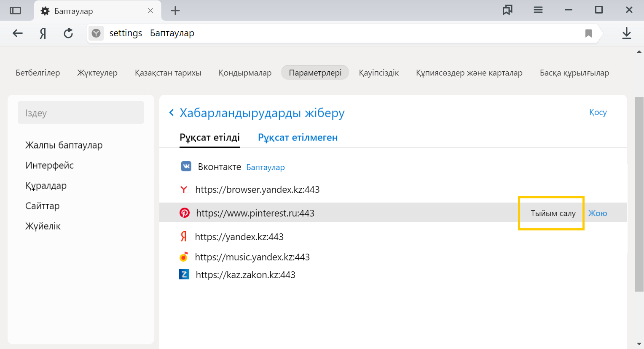The image size is (644, 349).
Task: Select https://kaz.zakon.kz:443 entry
Action: (246, 275)
